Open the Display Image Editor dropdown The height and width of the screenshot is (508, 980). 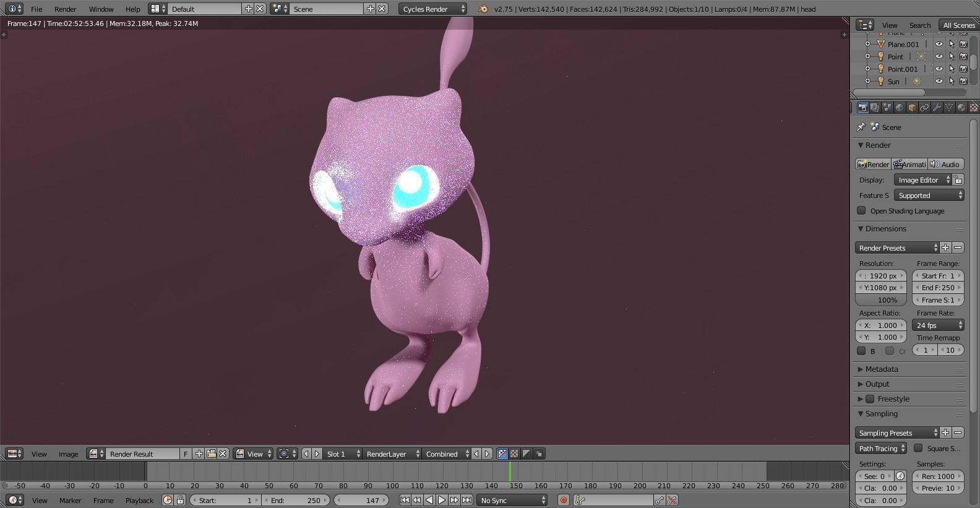[x=922, y=179]
